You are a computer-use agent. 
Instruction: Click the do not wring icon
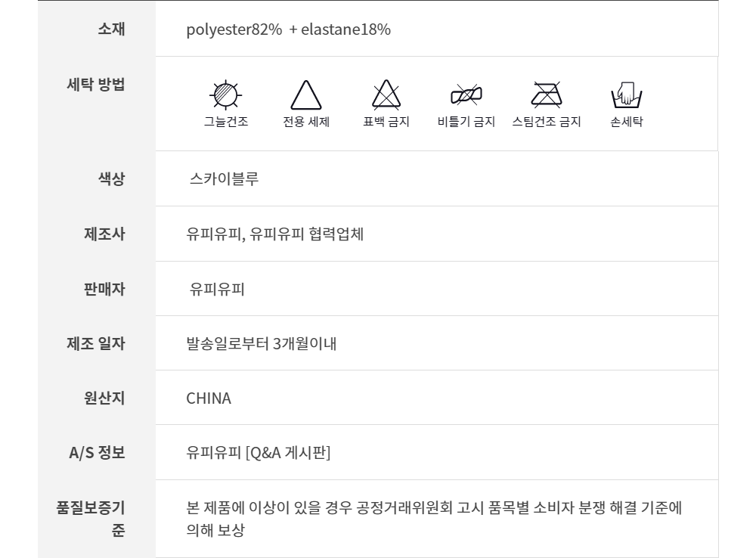(x=466, y=95)
